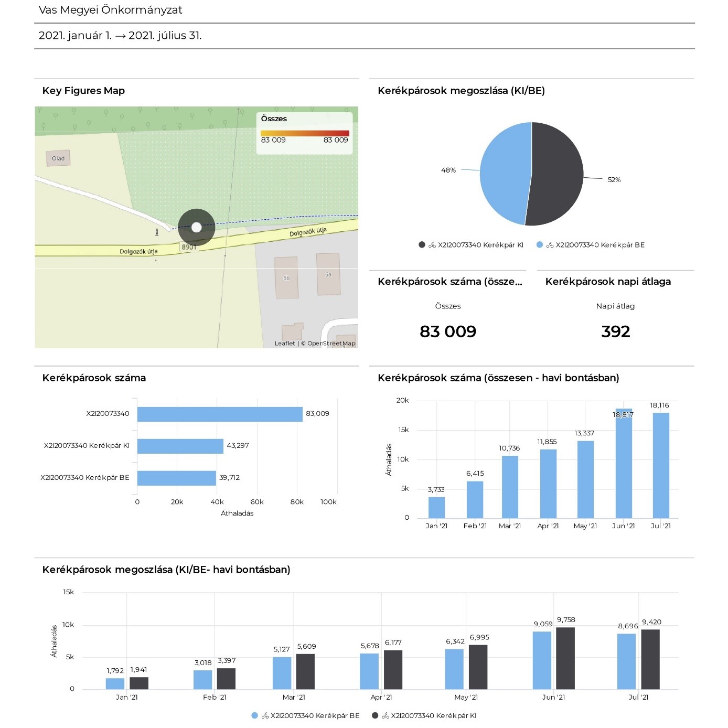Toggle the Kerékpár KI legend in pie chart
The width and height of the screenshot is (728, 728).
point(471,245)
